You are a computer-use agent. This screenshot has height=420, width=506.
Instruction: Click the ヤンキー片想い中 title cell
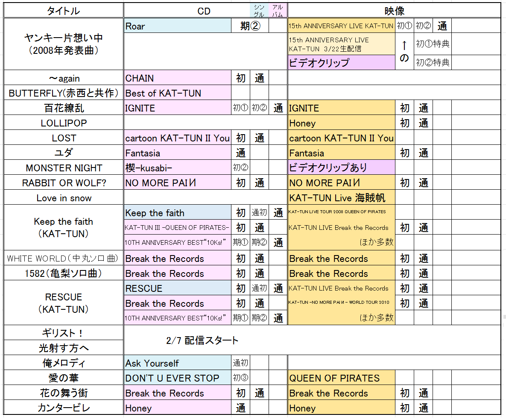[x=64, y=44]
